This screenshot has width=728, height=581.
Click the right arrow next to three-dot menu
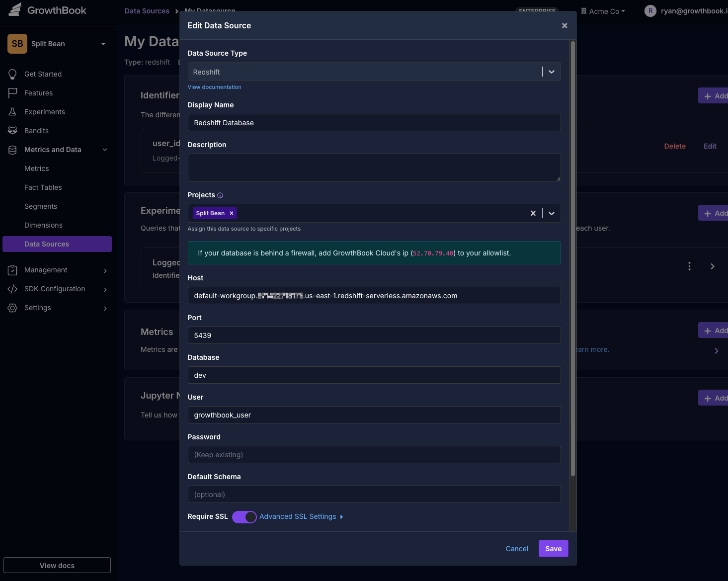pyautogui.click(x=712, y=266)
